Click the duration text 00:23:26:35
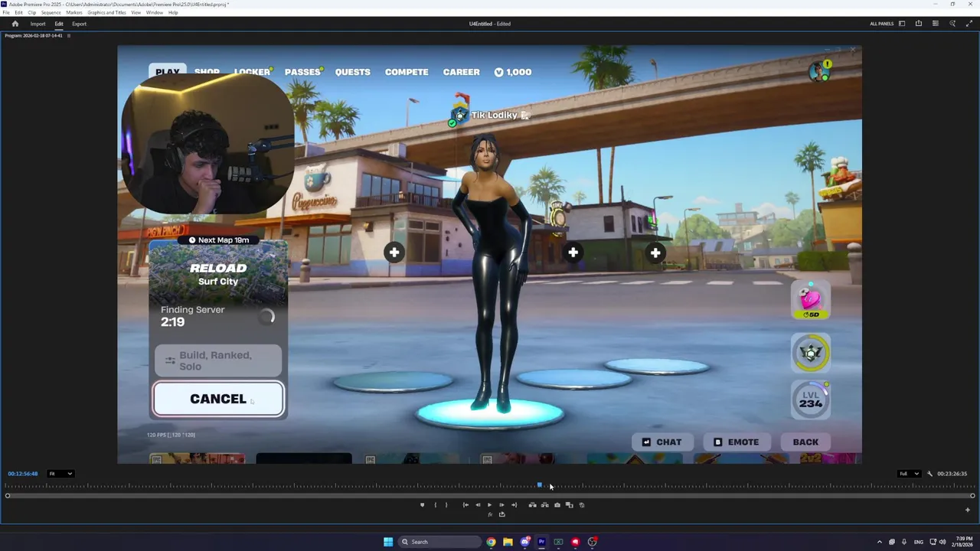 coord(952,474)
